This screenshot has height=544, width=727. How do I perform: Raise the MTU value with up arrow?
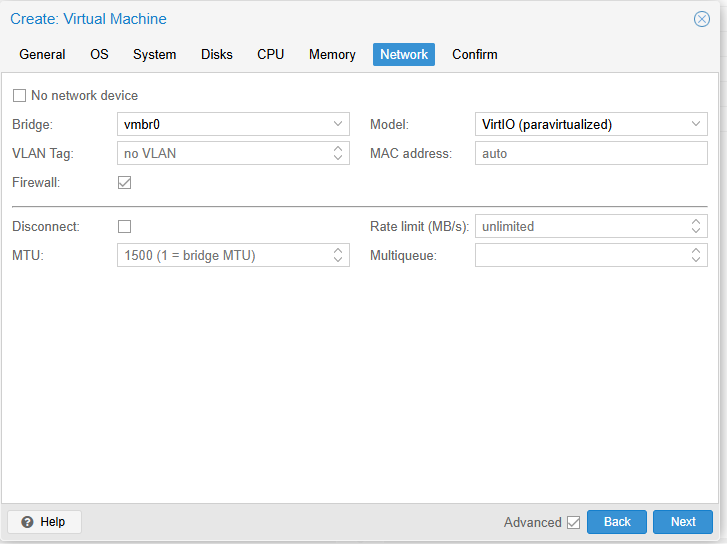(338, 250)
